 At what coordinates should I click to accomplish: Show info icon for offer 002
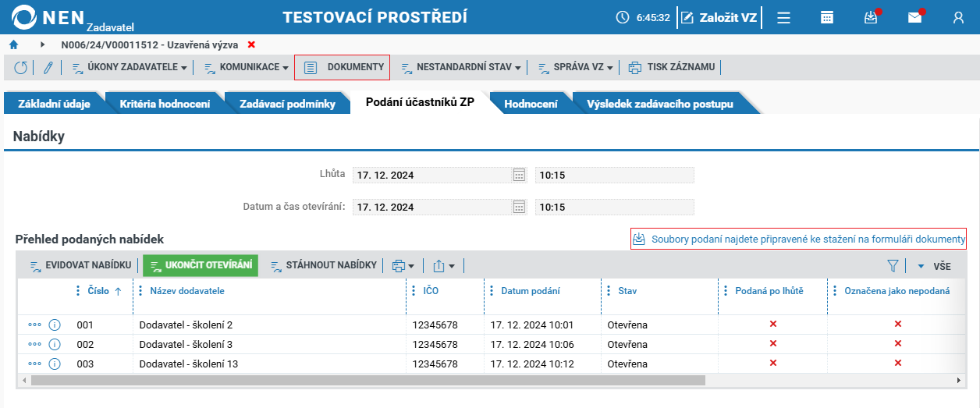tap(55, 344)
